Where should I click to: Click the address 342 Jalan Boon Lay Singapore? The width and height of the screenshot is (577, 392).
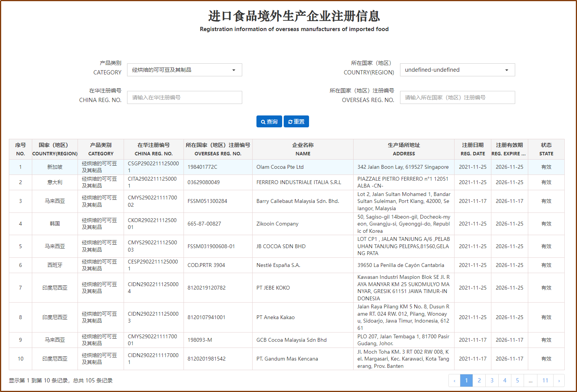click(403, 167)
